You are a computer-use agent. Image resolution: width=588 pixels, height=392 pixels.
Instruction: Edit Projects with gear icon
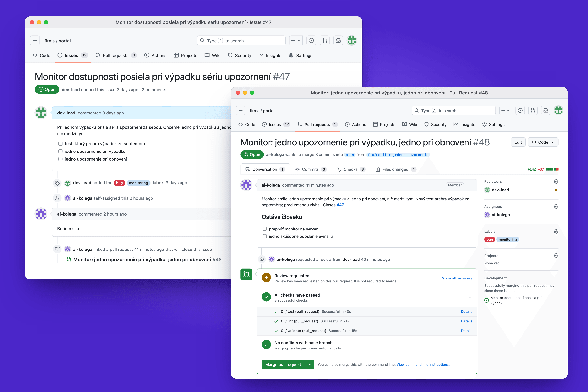pyautogui.click(x=556, y=256)
